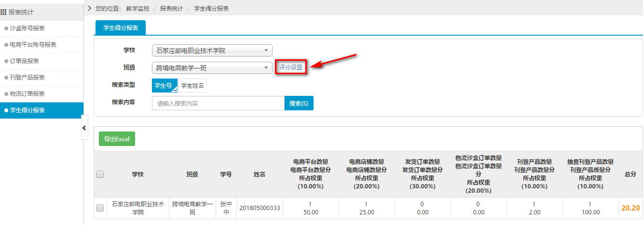Select the 学生号 search type option
644x225 pixels.
164,86
